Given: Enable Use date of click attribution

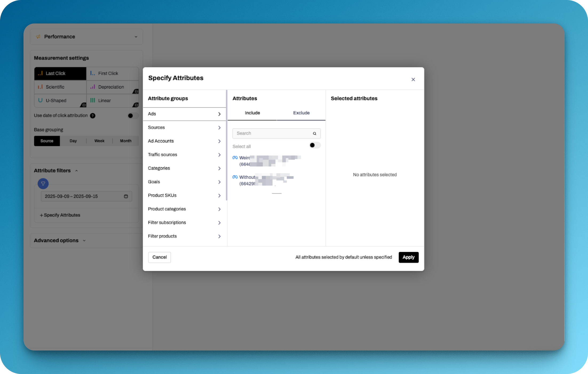Looking at the screenshot, I should pyautogui.click(x=133, y=116).
